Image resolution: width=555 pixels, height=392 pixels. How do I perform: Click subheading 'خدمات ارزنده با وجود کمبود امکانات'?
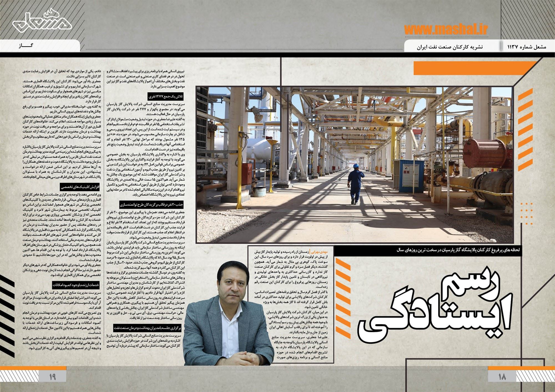point(76,285)
